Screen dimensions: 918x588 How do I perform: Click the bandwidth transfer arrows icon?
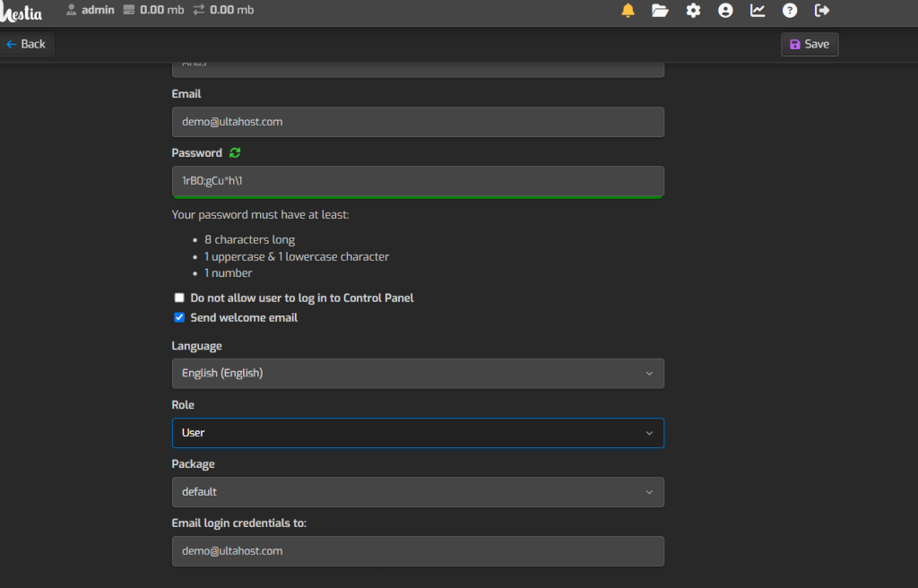point(199,10)
